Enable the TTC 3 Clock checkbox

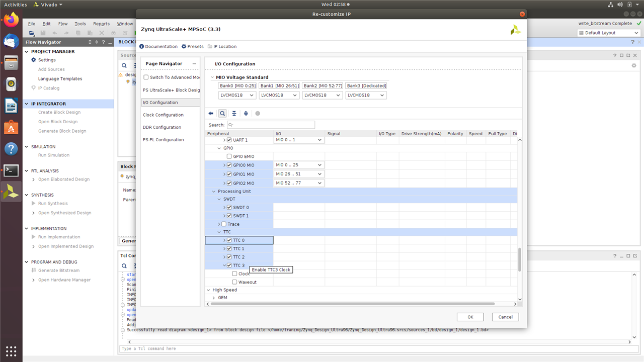[x=234, y=274]
